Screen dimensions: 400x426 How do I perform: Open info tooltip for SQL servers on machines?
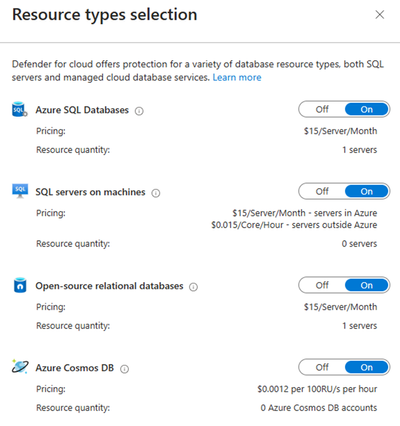(x=156, y=193)
